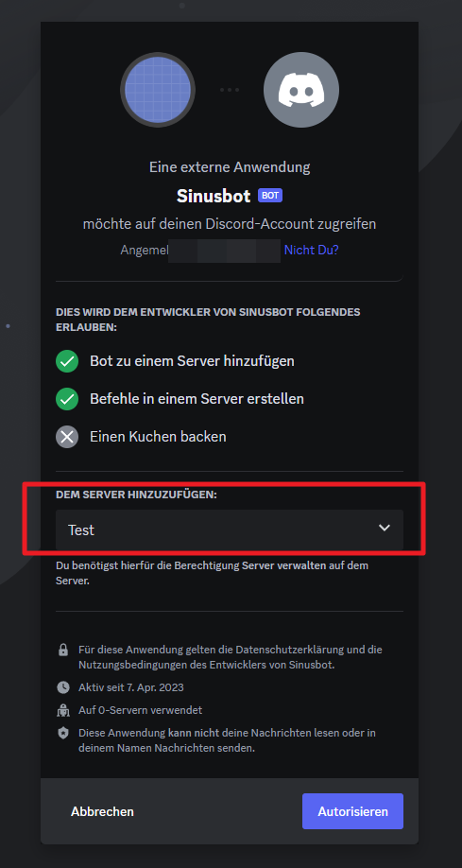462x868 pixels.
Task: Click green check for Bot zu Server hinzufügen
Action: [67, 361]
